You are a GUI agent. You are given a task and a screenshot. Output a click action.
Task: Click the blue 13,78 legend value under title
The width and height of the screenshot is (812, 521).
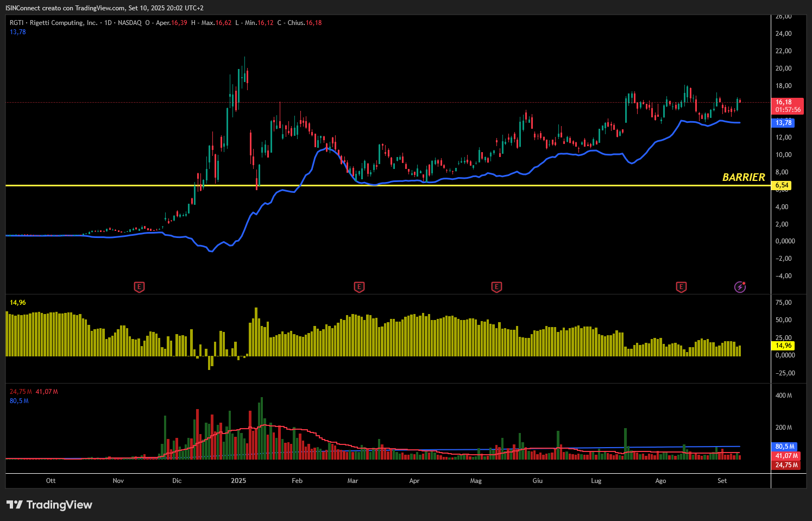coord(18,32)
